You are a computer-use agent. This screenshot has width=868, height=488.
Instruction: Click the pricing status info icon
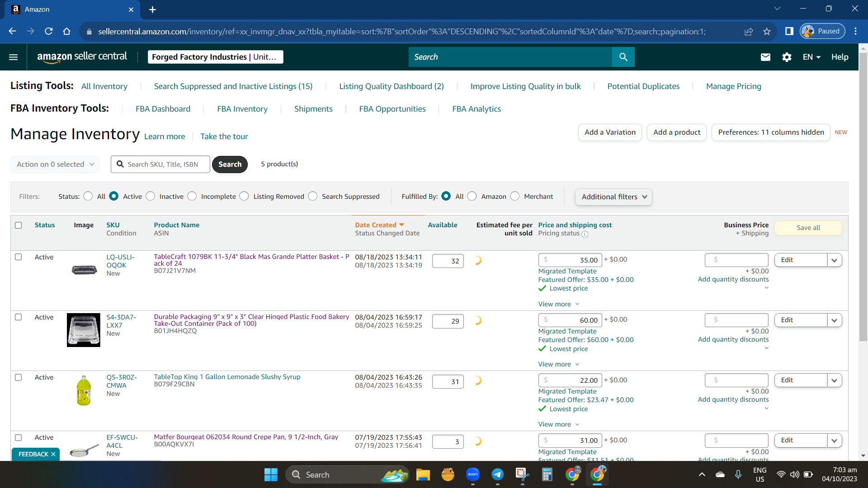(585, 234)
